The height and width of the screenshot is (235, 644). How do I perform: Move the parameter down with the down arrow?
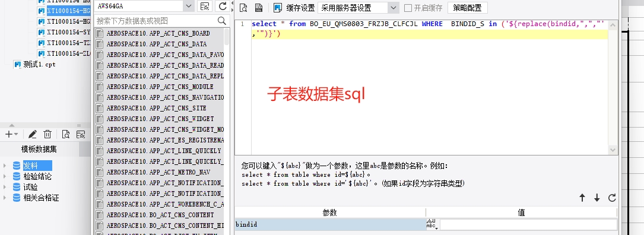pos(597,198)
